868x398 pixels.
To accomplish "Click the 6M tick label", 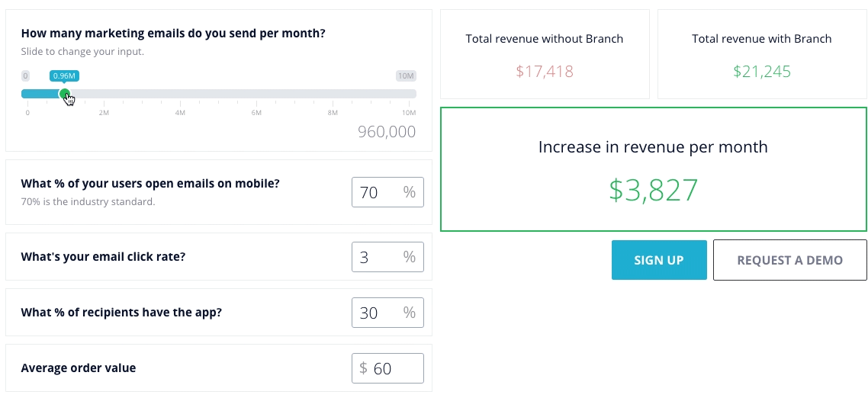I will [256, 113].
